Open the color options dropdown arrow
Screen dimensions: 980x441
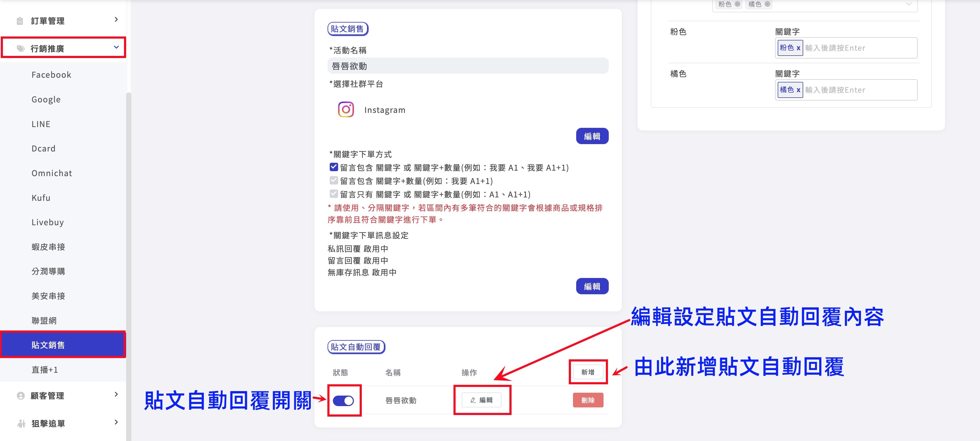coord(909,4)
